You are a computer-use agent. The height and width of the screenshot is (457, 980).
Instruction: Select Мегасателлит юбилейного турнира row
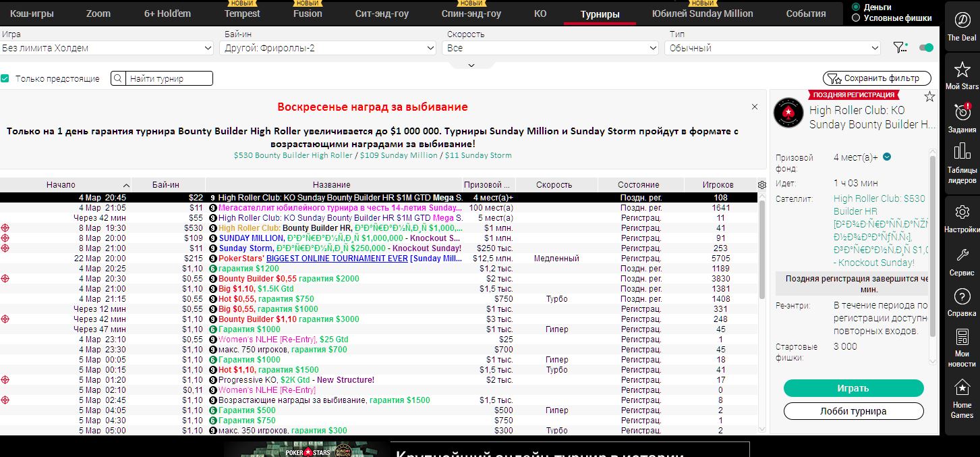(x=379, y=208)
